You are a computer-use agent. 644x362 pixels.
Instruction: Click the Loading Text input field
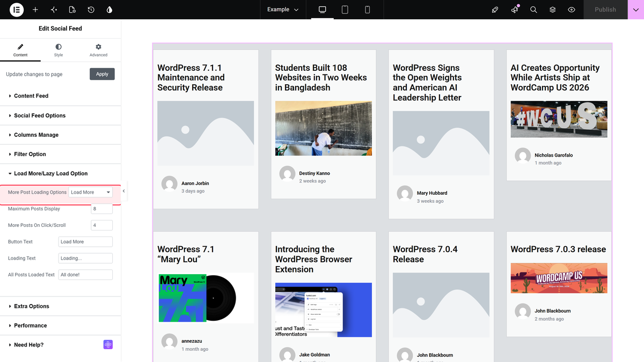pyautogui.click(x=85, y=258)
